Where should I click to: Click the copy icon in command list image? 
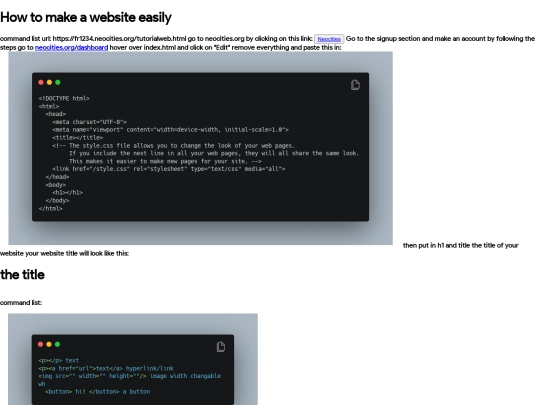[x=221, y=346]
